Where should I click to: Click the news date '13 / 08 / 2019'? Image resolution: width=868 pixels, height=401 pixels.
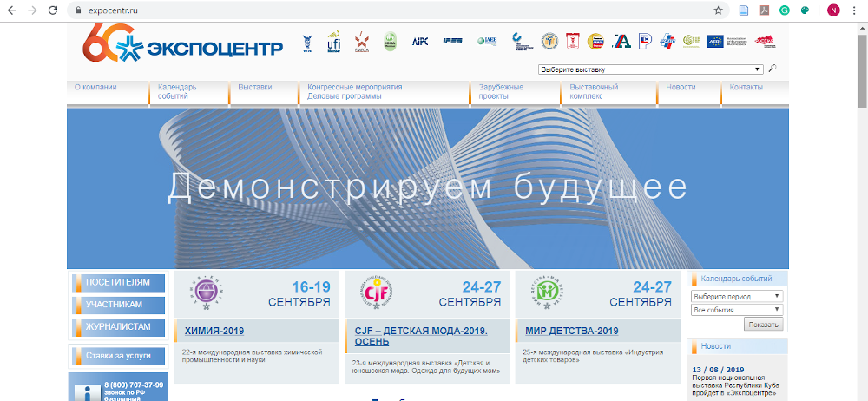718,370
